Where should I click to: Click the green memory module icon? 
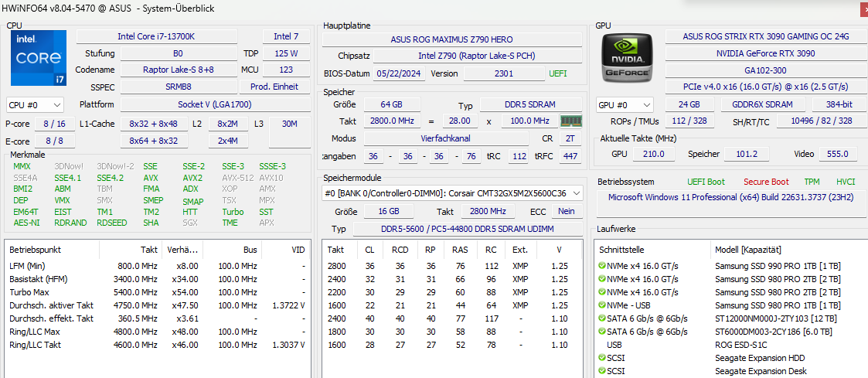coord(570,121)
